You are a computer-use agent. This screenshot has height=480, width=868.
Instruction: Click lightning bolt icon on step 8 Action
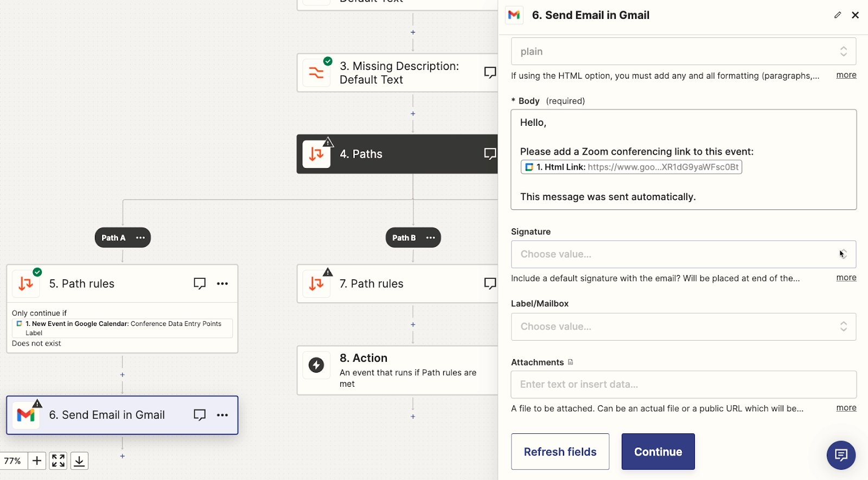tap(316, 365)
